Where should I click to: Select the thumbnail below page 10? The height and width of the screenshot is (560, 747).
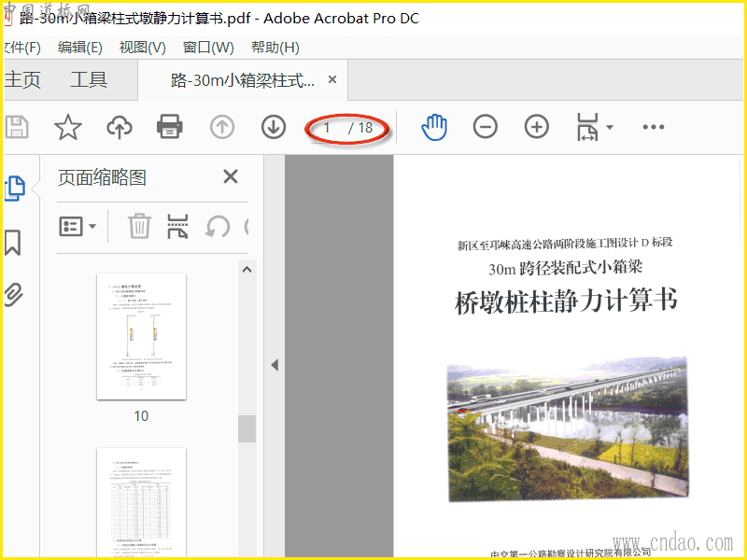(142, 502)
